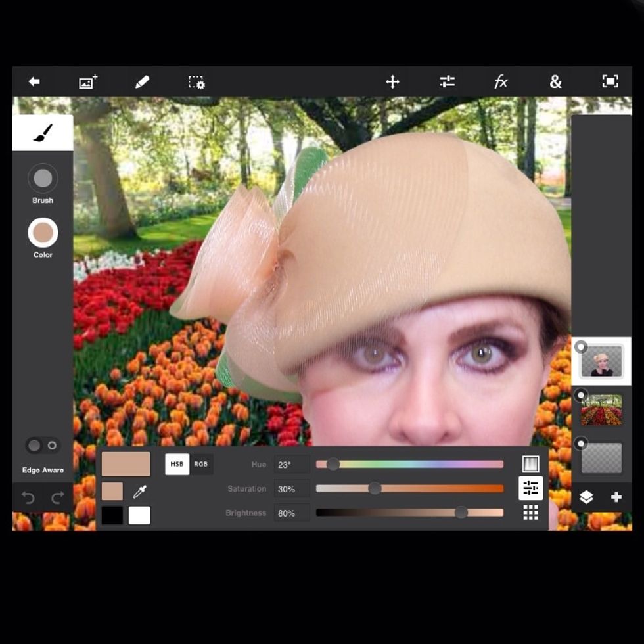This screenshot has height=644, width=644.
Task: Toggle the Edge Aware switch
Action: coord(43,446)
